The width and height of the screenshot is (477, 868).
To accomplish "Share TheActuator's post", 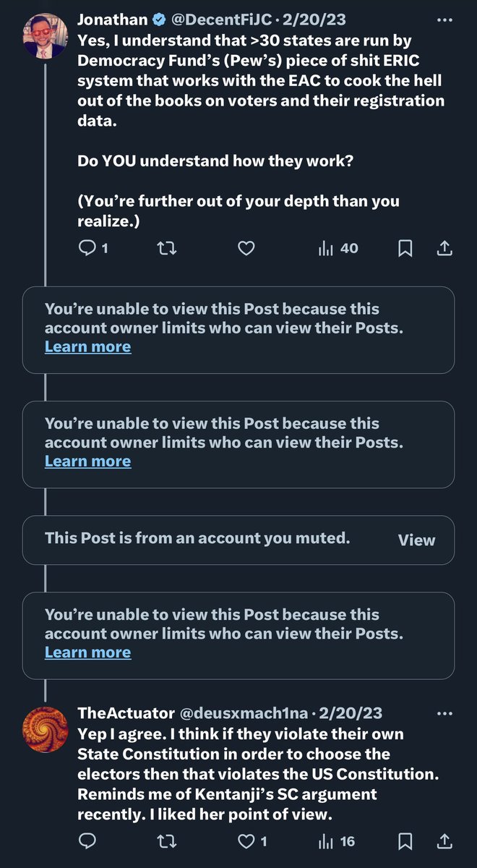I will pos(445,841).
